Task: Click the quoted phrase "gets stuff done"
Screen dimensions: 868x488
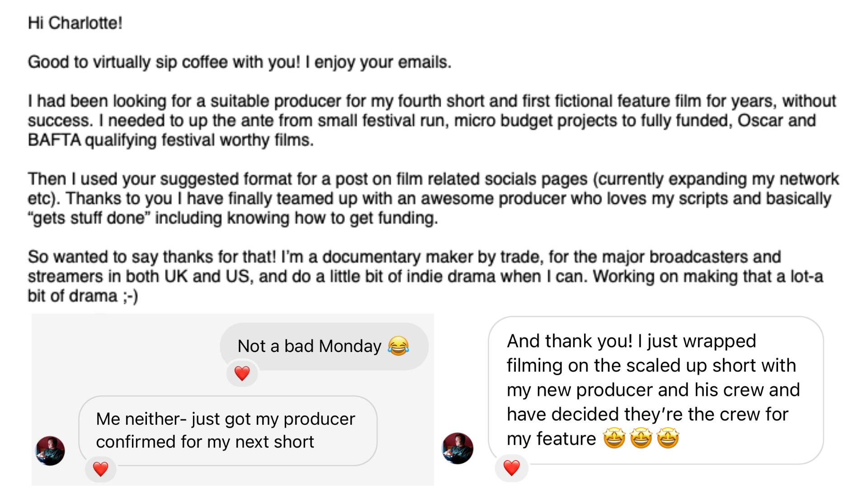Action: tap(89, 218)
